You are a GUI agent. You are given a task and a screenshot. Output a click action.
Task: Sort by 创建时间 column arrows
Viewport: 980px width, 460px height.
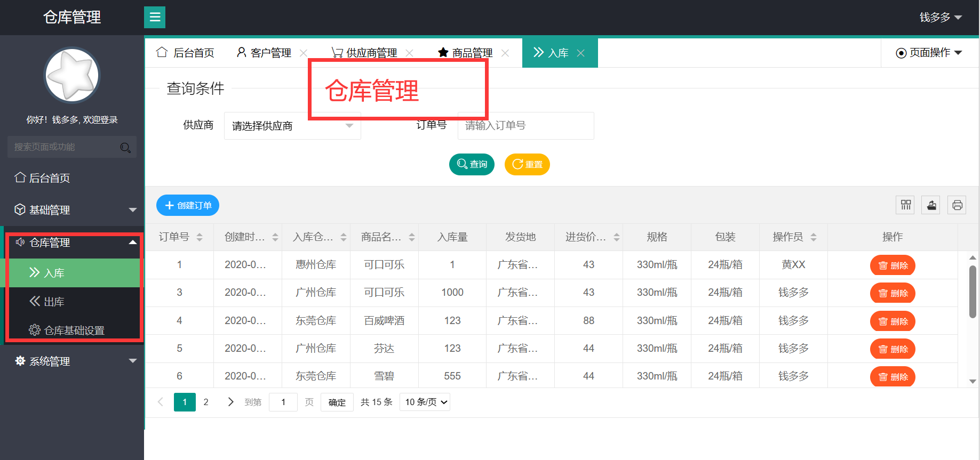275,237
